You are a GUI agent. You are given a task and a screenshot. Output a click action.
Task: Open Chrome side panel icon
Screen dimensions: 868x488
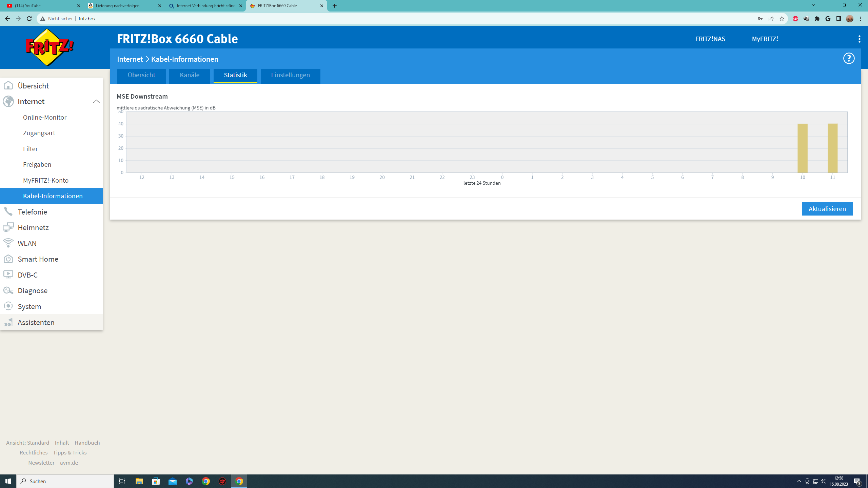[x=839, y=19]
